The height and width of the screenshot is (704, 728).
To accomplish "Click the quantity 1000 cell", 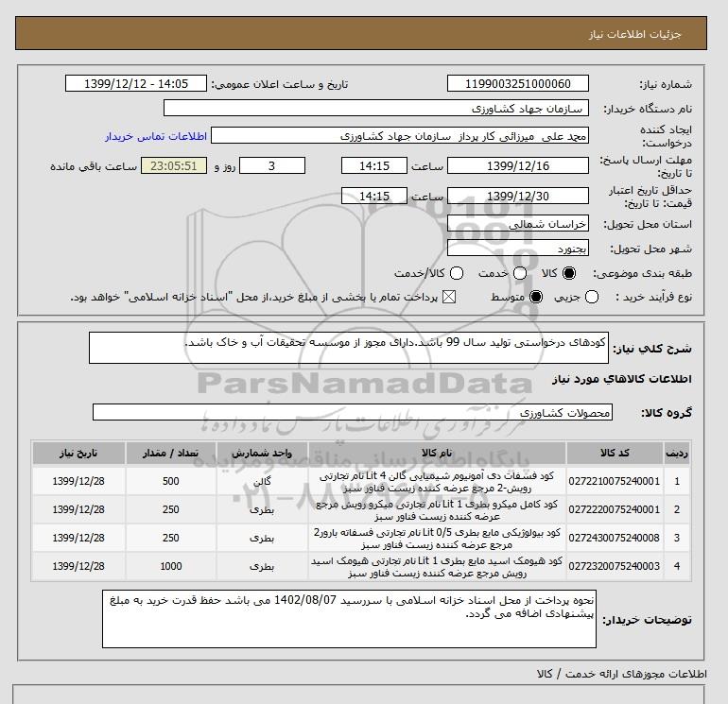I will click(171, 566).
